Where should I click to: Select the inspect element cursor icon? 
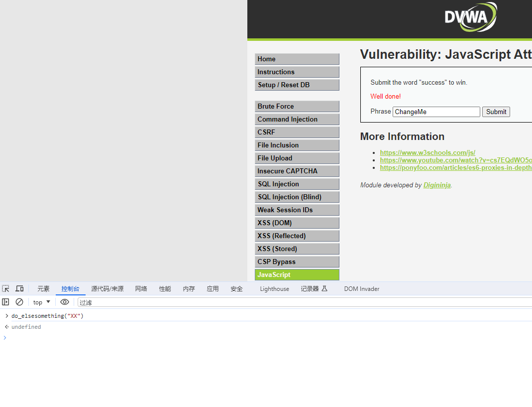[5, 288]
